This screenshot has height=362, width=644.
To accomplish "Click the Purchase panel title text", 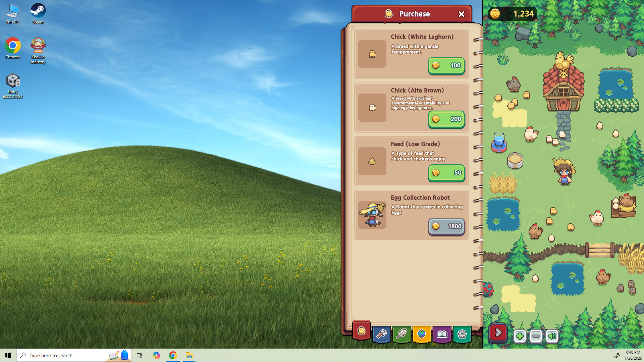I will click(x=415, y=14).
